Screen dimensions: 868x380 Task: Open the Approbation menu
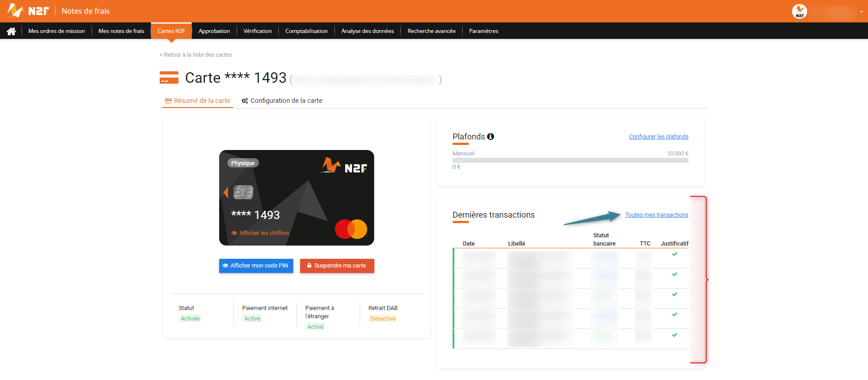pos(214,31)
